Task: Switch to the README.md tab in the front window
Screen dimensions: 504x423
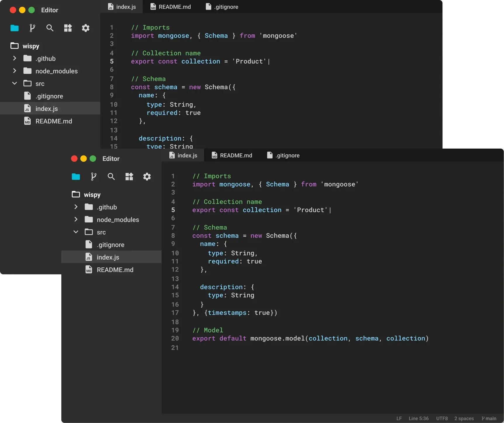Action: [x=232, y=156]
